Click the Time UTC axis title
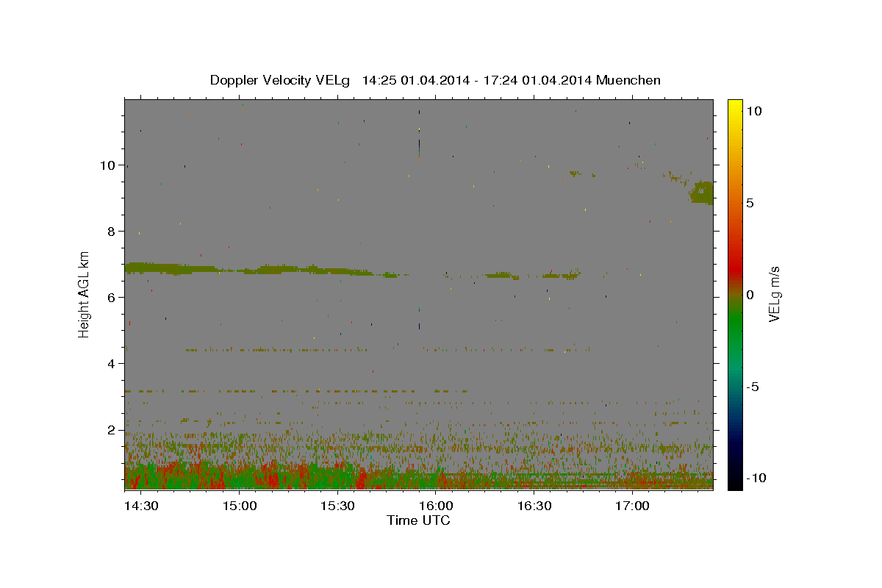The height and width of the screenshot is (588, 882). point(418,520)
